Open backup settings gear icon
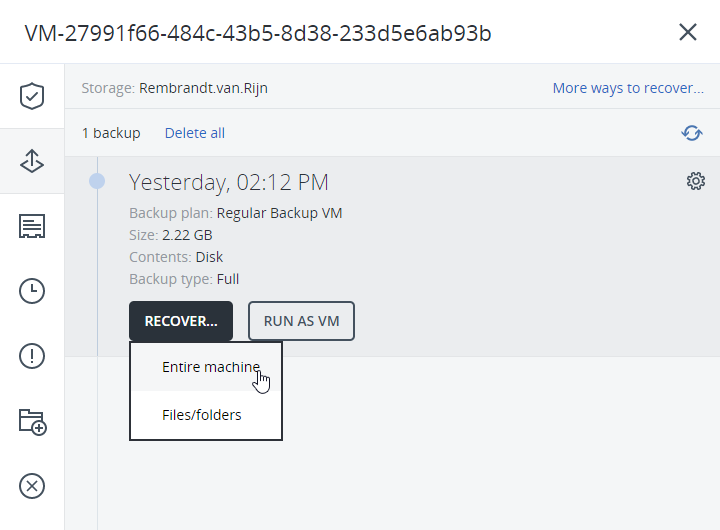The width and height of the screenshot is (720, 530). click(x=696, y=181)
